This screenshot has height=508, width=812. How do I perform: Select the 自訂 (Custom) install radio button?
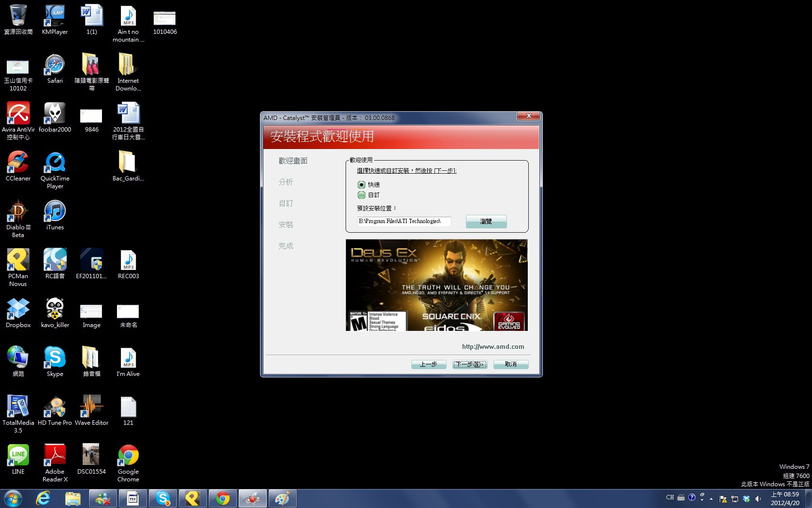[362, 195]
